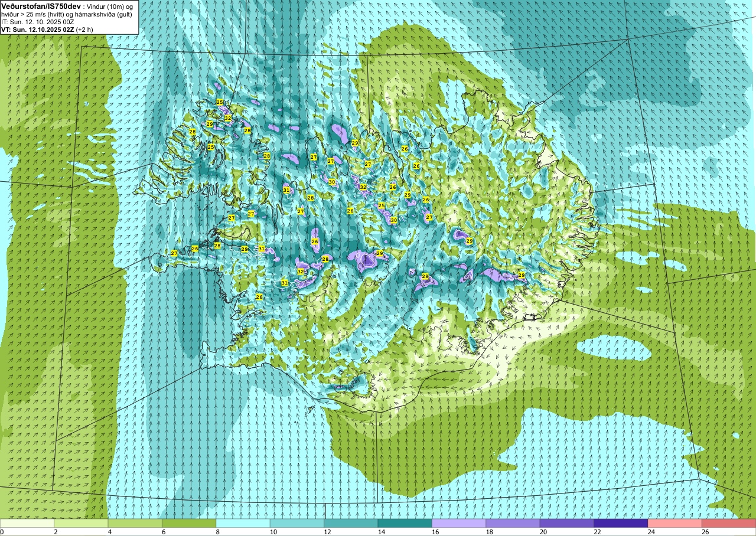Click the 22–24 m/s dark indigo legend swatch
Screen dimensions: 756x536
[621, 524]
